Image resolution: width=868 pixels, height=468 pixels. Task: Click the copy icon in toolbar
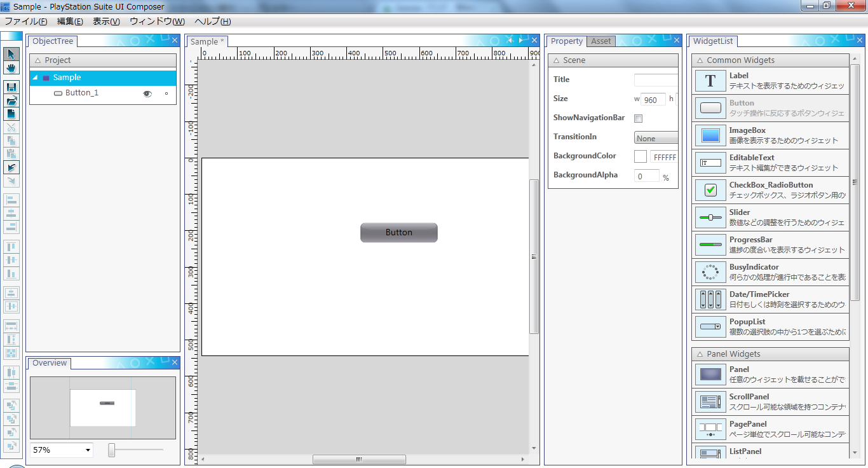pyautogui.click(x=11, y=141)
